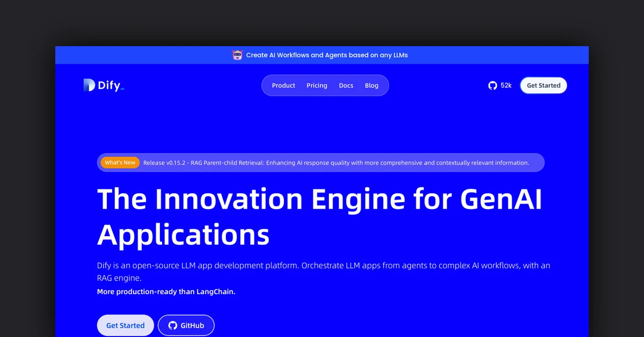Click the Dify logo mark icon

(x=89, y=85)
